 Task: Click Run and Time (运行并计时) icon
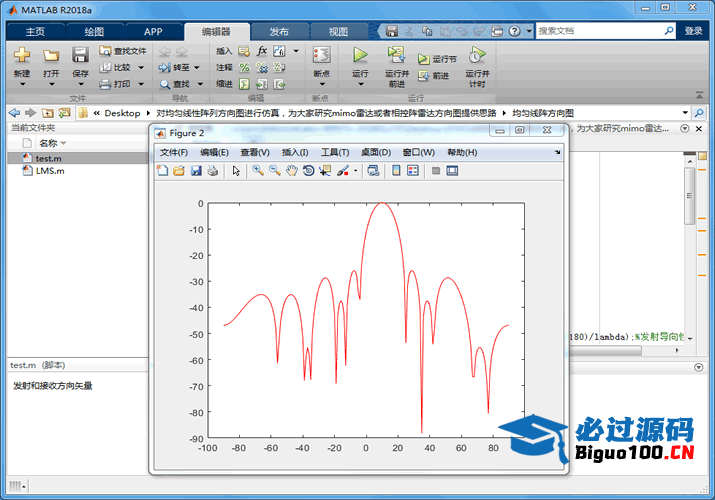pos(477,55)
